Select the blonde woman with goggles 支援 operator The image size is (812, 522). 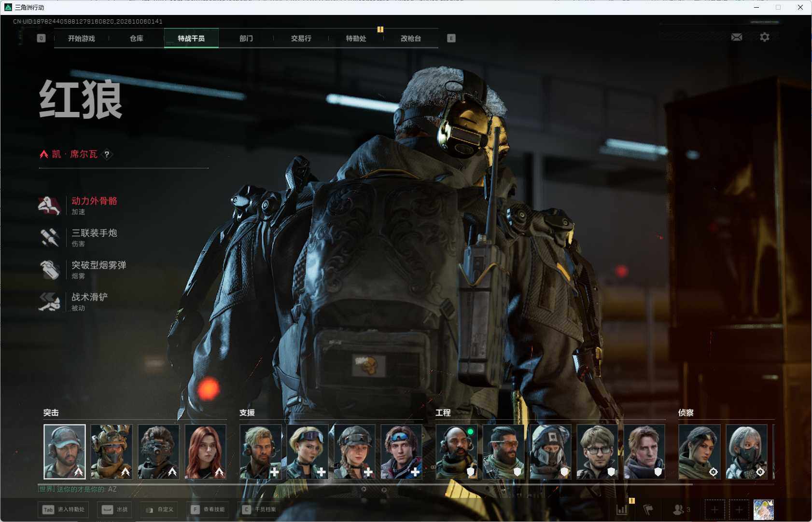308,452
